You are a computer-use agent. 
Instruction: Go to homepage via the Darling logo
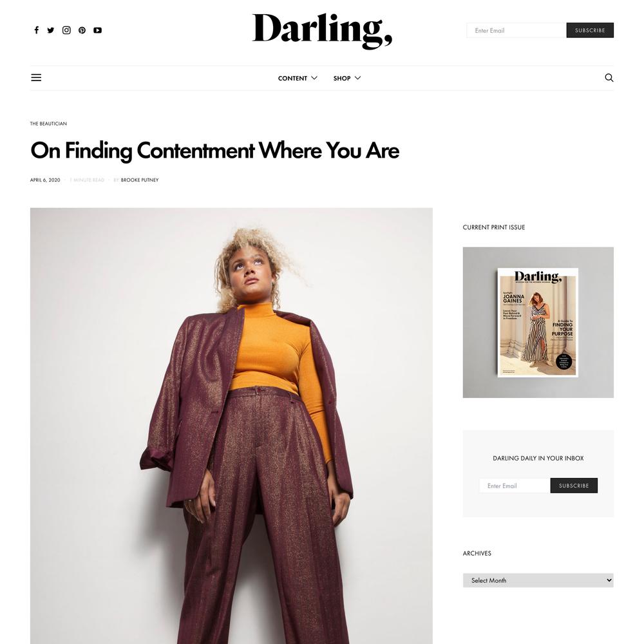(322, 31)
